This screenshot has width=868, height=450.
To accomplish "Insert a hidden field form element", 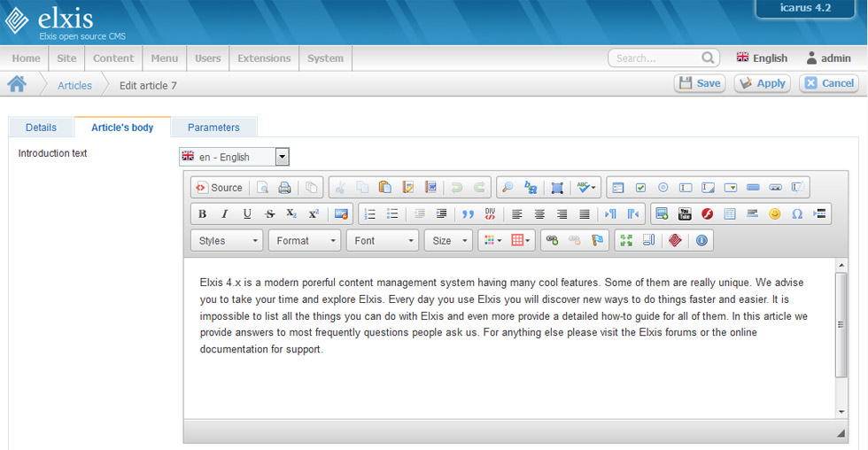I will coord(798,188).
